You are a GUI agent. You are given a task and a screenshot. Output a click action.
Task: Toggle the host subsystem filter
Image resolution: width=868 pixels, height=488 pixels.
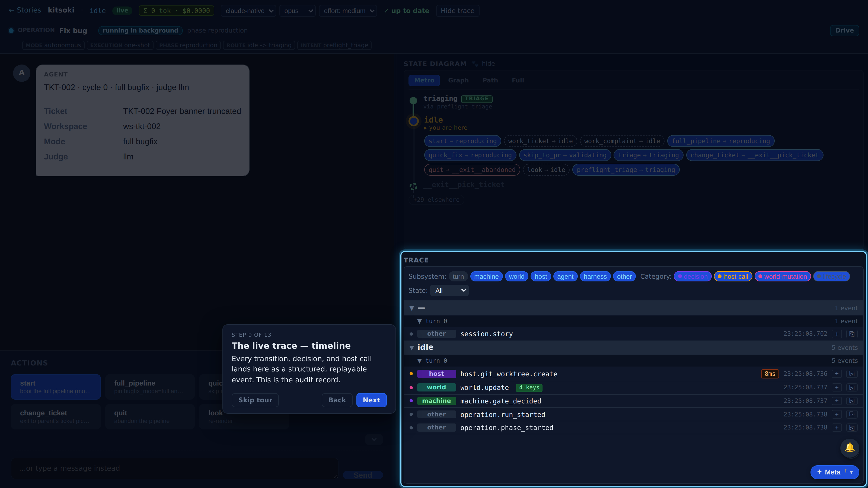coord(541,277)
